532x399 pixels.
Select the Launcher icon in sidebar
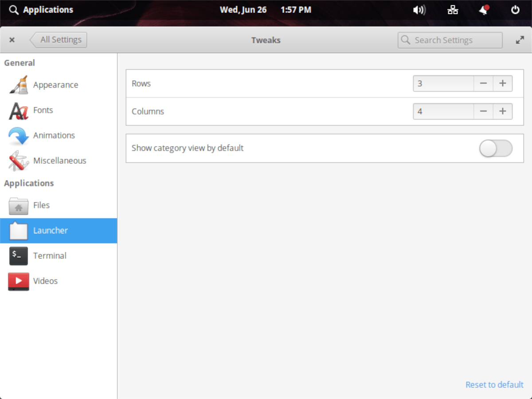(19, 231)
